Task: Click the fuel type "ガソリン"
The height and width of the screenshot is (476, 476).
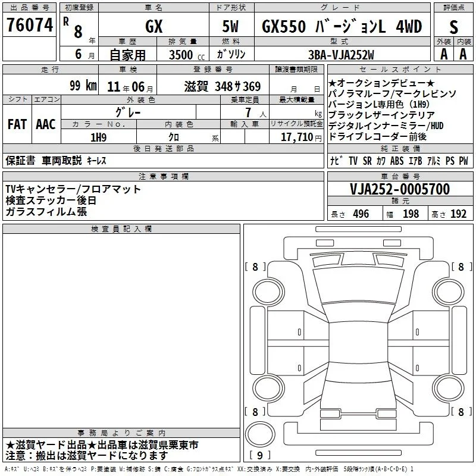Action: pos(231,54)
